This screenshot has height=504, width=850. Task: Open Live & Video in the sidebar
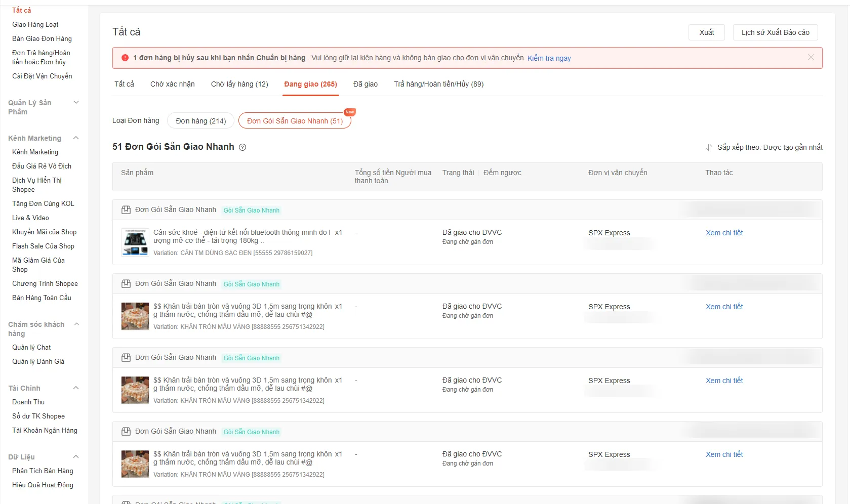pyautogui.click(x=30, y=218)
